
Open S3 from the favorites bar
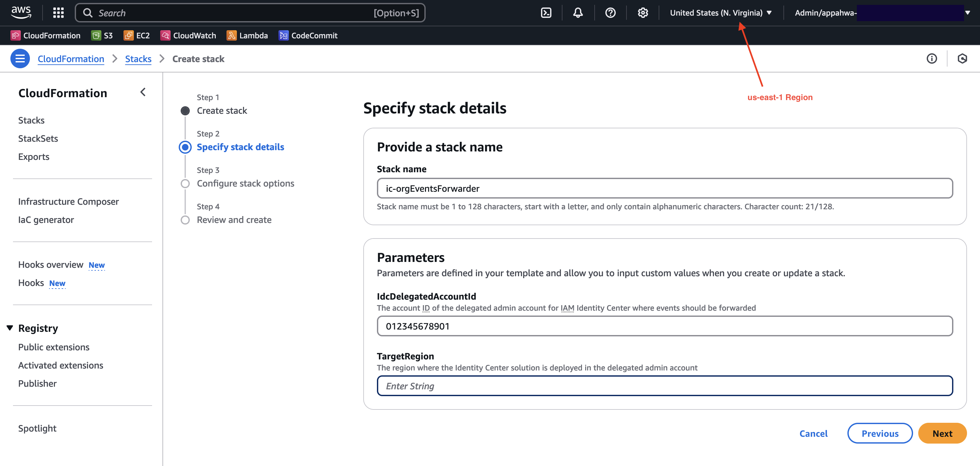pyautogui.click(x=102, y=35)
